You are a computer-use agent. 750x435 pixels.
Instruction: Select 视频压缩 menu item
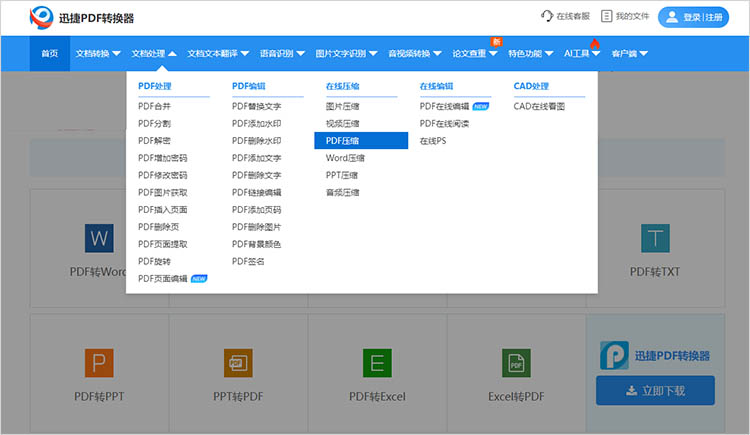tap(342, 123)
